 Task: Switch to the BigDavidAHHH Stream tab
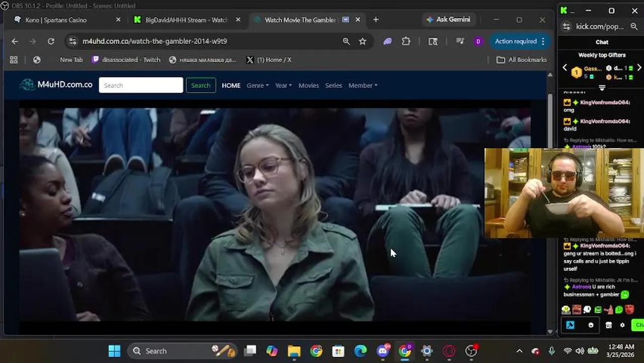[x=186, y=20]
